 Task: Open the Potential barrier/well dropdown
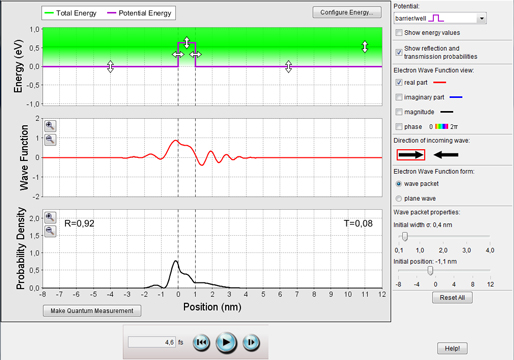[x=440, y=18]
